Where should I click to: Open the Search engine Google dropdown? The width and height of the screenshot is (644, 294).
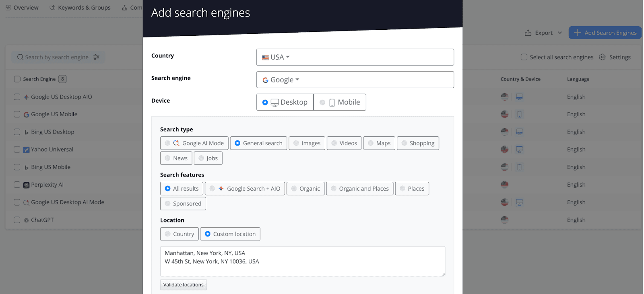pyautogui.click(x=355, y=80)
